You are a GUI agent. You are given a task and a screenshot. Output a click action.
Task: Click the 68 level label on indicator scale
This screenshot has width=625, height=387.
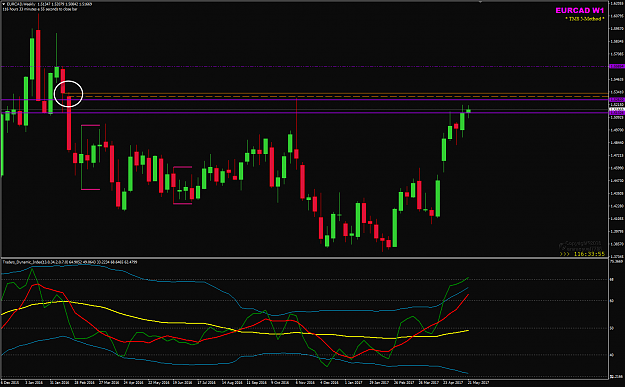coord(612,279)
